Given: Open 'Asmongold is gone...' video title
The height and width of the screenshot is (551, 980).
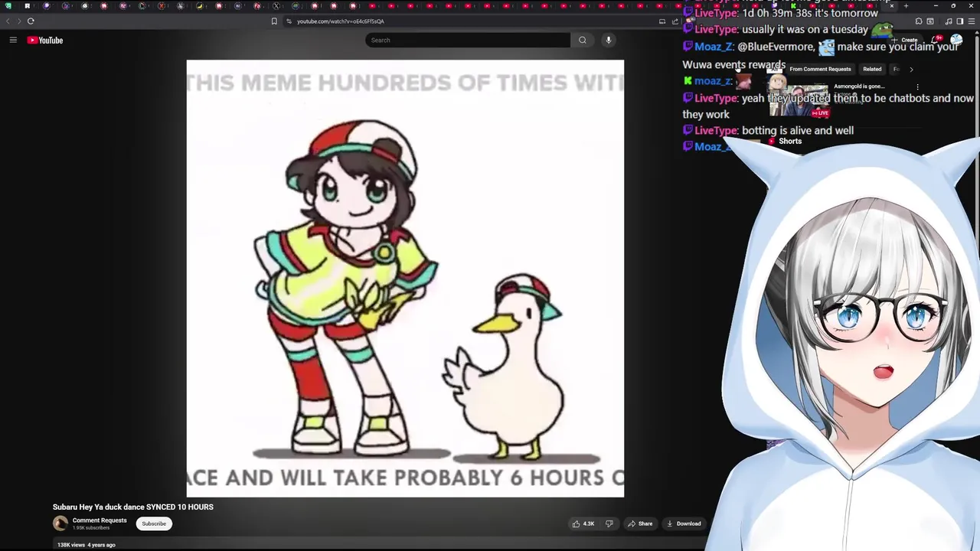Looking at the screenshot, I should (x=859, y=86).
